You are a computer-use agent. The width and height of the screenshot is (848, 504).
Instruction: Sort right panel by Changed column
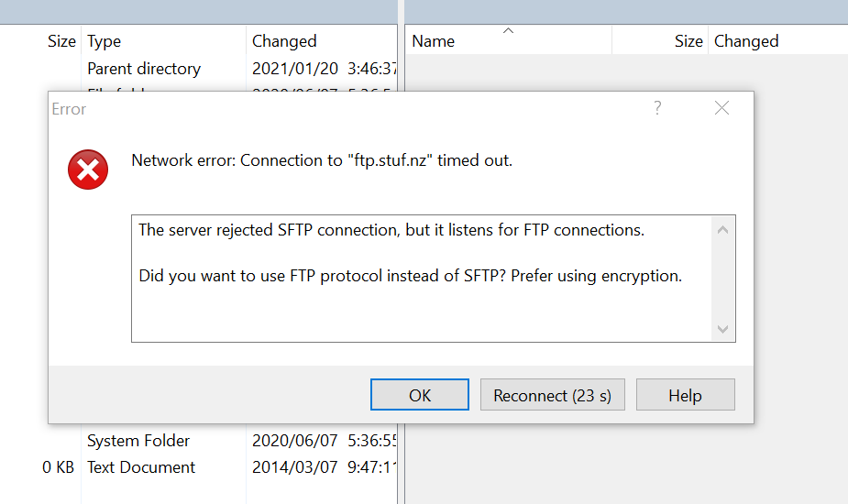point(746,41)
